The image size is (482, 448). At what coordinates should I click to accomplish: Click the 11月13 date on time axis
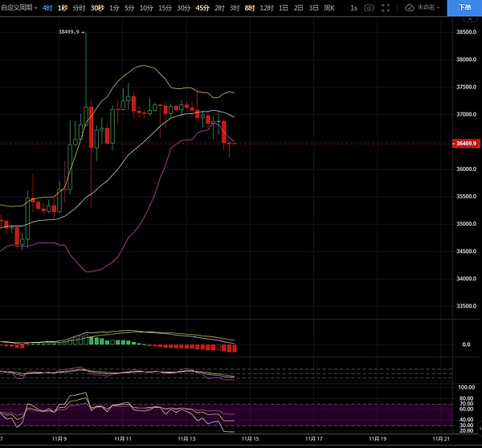click(x=188, y=439)
